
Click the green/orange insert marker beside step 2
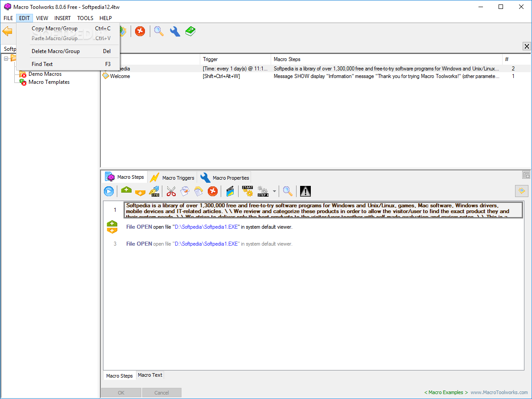pos(112,227)
